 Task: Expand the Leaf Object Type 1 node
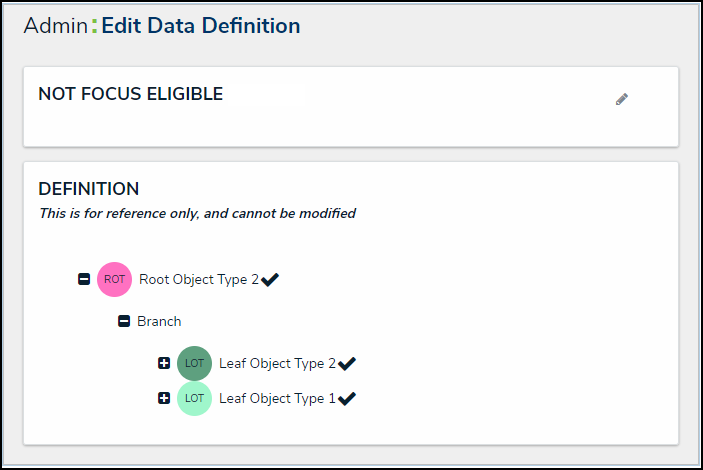(164, 398)
